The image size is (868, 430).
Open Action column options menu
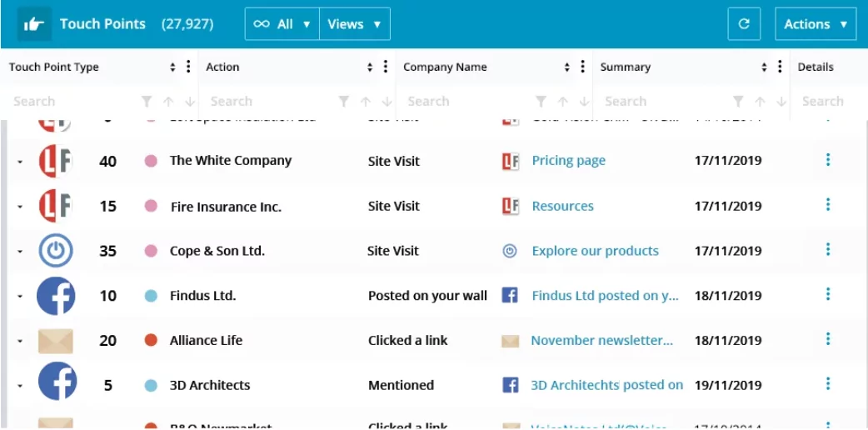pyautogui.click(x=386, y=67)
